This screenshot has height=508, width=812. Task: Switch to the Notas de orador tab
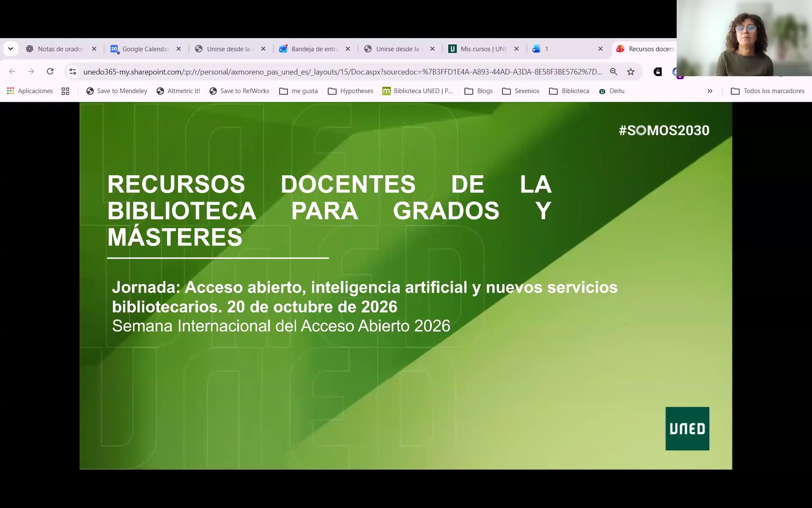click(x=61, y=49)
